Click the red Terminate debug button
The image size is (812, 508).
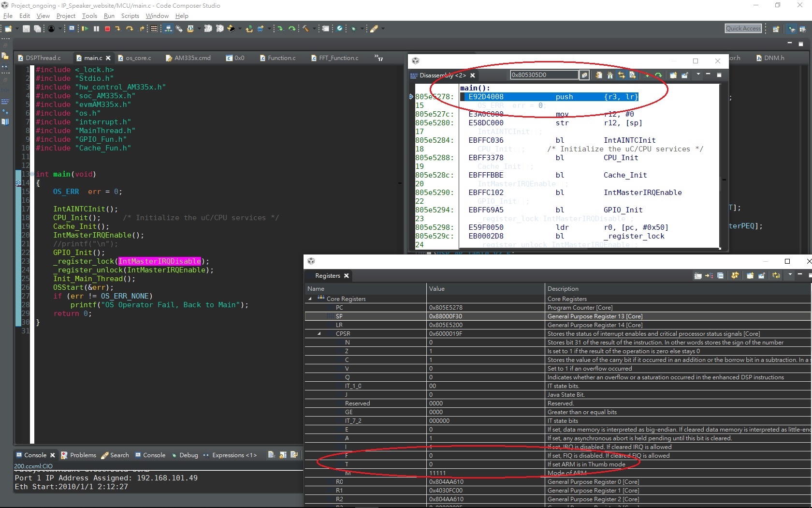[107, 29]
